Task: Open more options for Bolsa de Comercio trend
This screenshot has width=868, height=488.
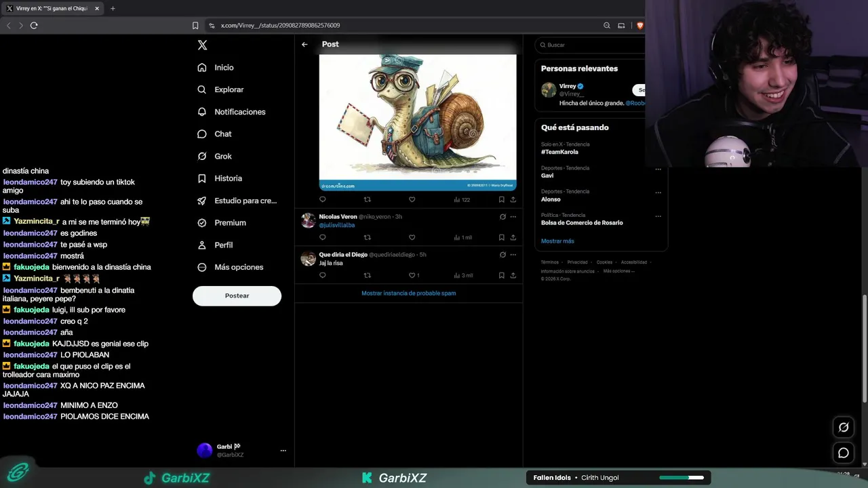Action: 658,216
